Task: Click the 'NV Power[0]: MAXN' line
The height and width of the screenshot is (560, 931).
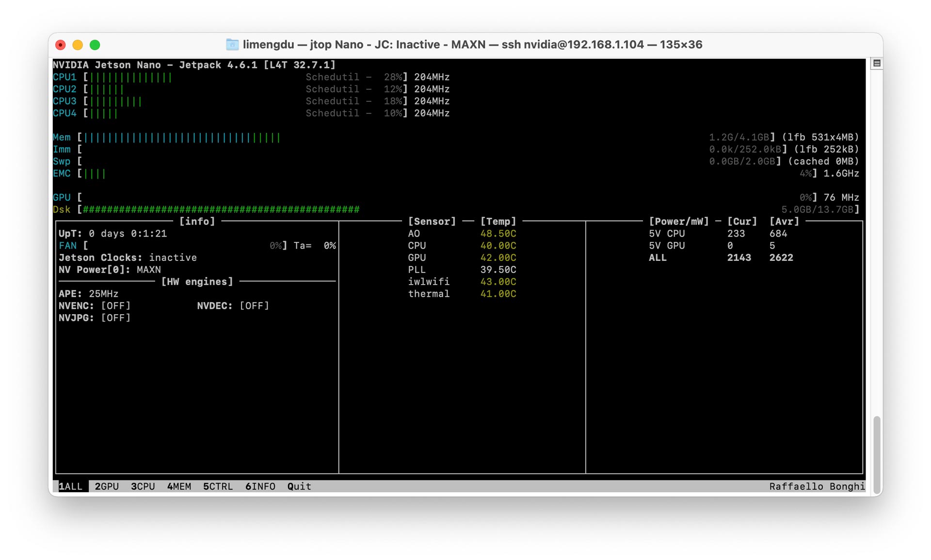Action: (110, 270)
